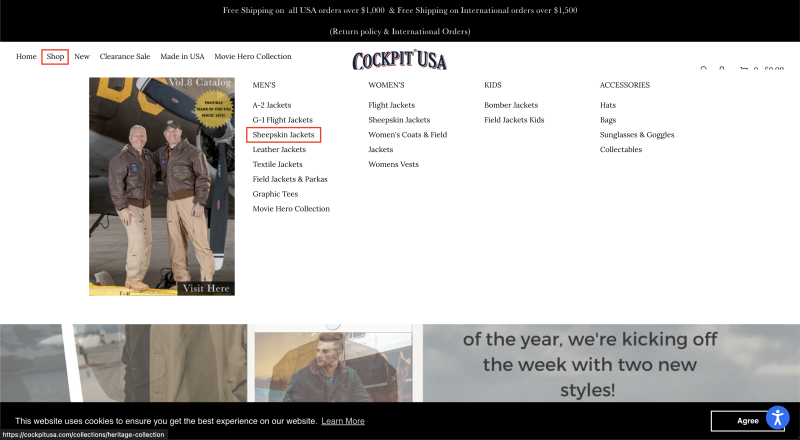Image resolution: width=800 pixels, height=440 pixels.
Task: Select Women's Sheepskin Jackets
Action: [399, 120]
